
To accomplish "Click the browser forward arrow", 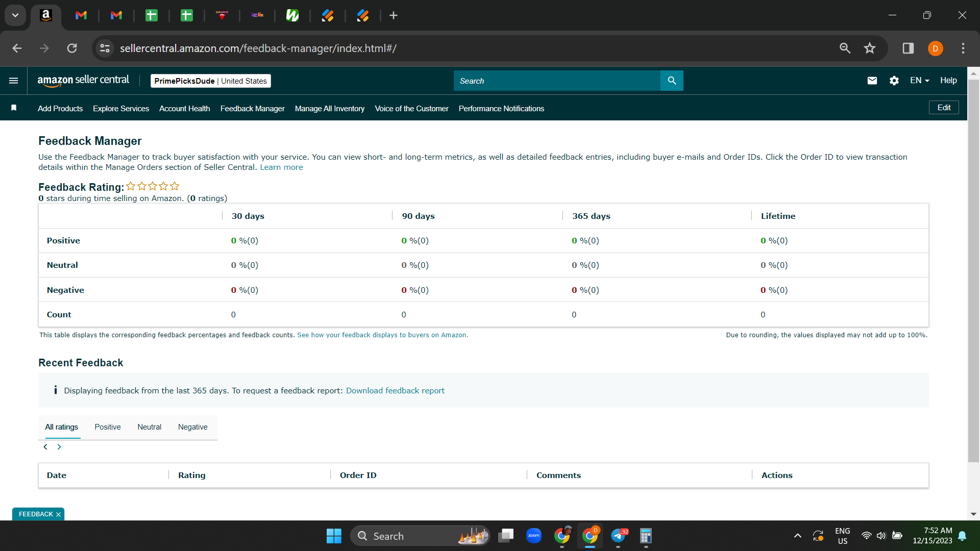I will [44, 48].
